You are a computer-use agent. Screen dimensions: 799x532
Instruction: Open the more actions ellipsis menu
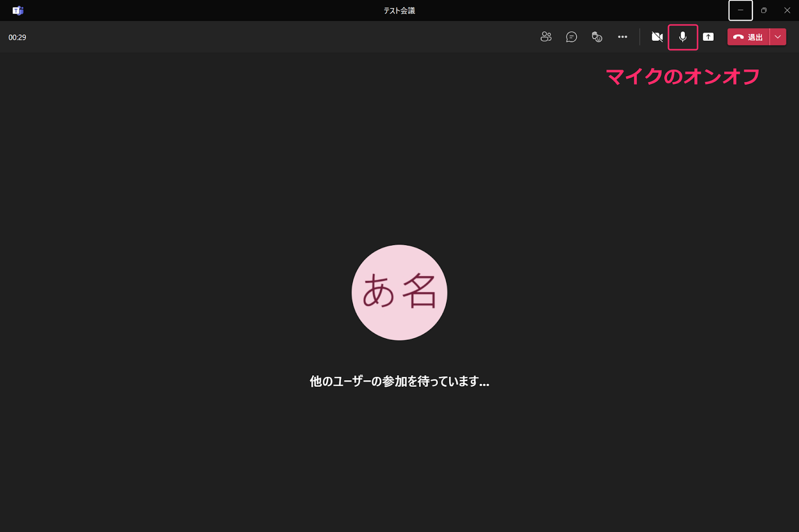click(622, 37)
